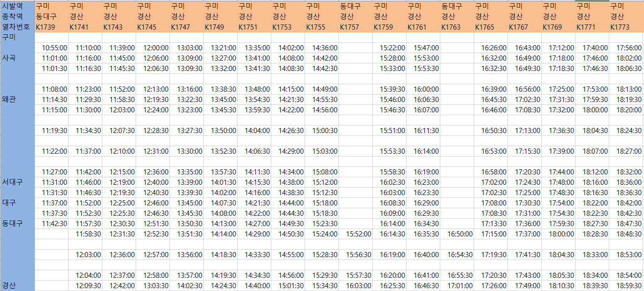Select the 18:59:30 arrival cell
Image resolution: width=644 pixels, height=291 pixels.
tap(626, 285)
